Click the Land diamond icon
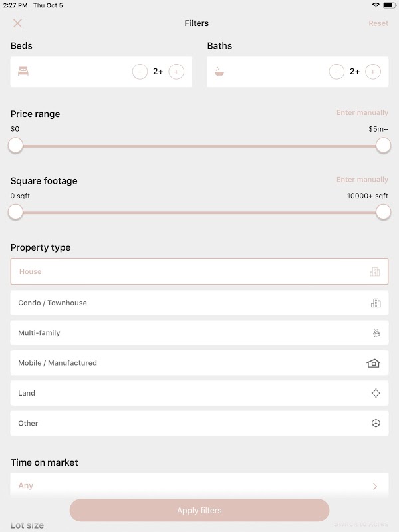Screen dimensions: 399x532 [376, 393]
